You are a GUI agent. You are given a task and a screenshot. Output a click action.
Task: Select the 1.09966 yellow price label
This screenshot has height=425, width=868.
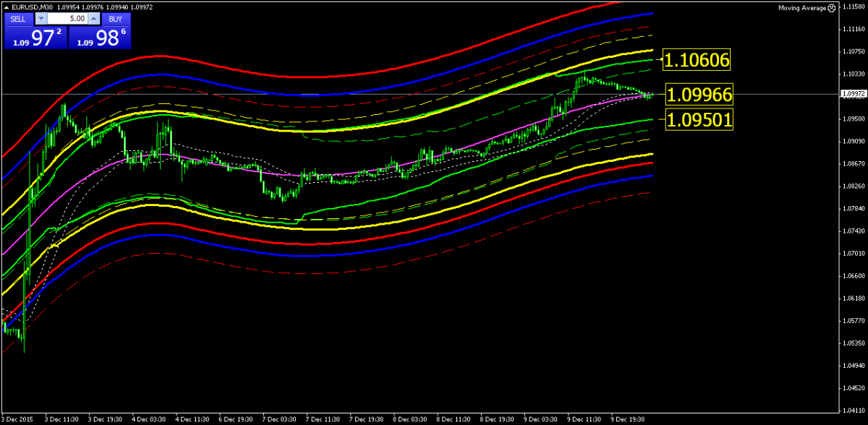[699, 95]
